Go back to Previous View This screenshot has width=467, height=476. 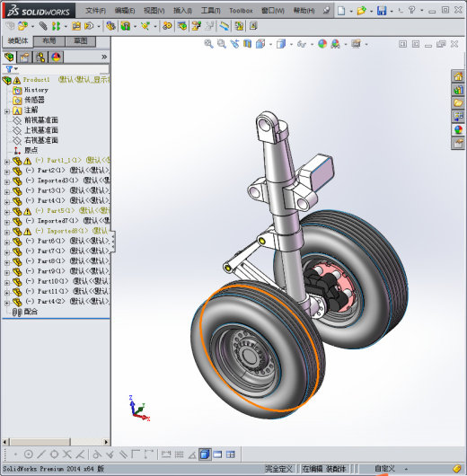(234, 44)
